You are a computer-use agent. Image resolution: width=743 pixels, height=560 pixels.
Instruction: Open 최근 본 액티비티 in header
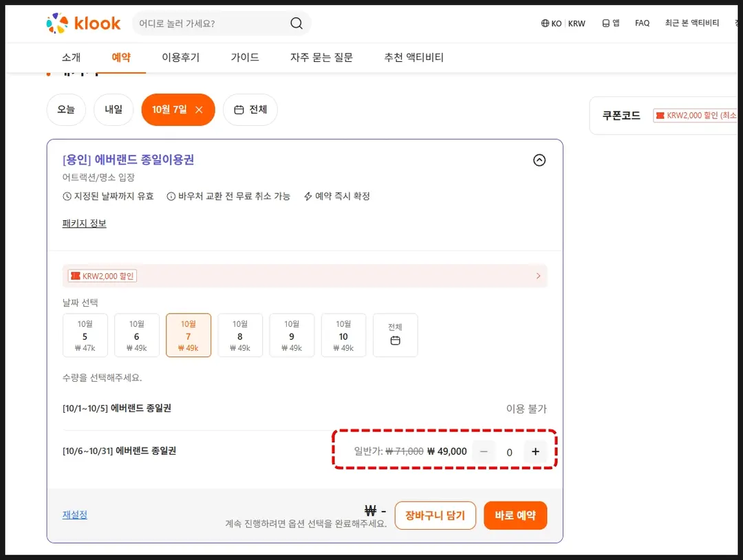pyautogui.click(x=692, y=23)
